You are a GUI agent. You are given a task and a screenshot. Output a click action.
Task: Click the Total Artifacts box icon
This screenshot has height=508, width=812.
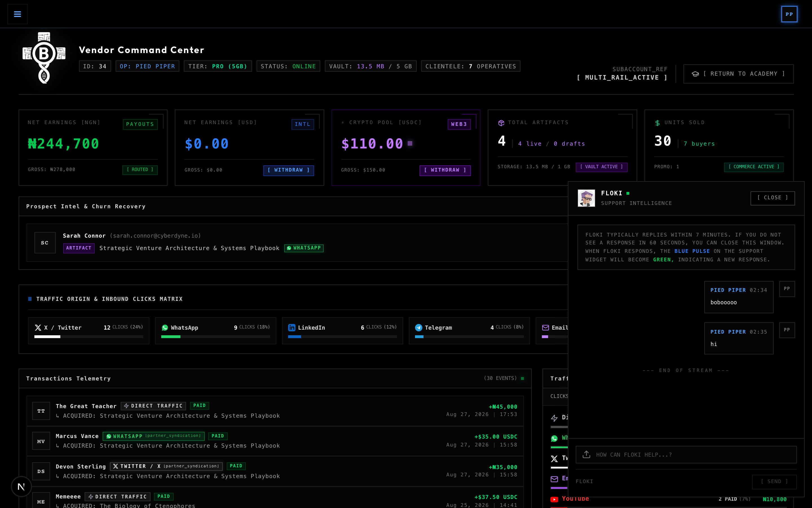pyautogui.click(x=501, y=123)
